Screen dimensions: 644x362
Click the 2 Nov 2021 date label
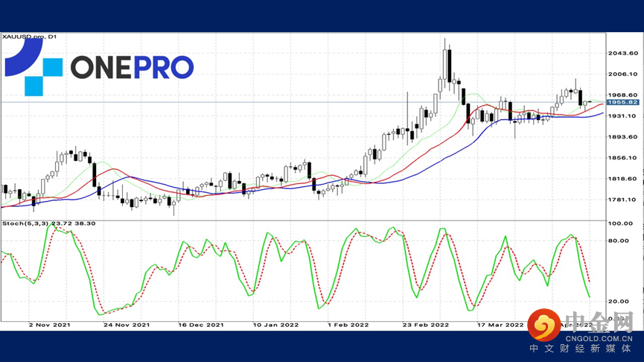pos(49,325)
